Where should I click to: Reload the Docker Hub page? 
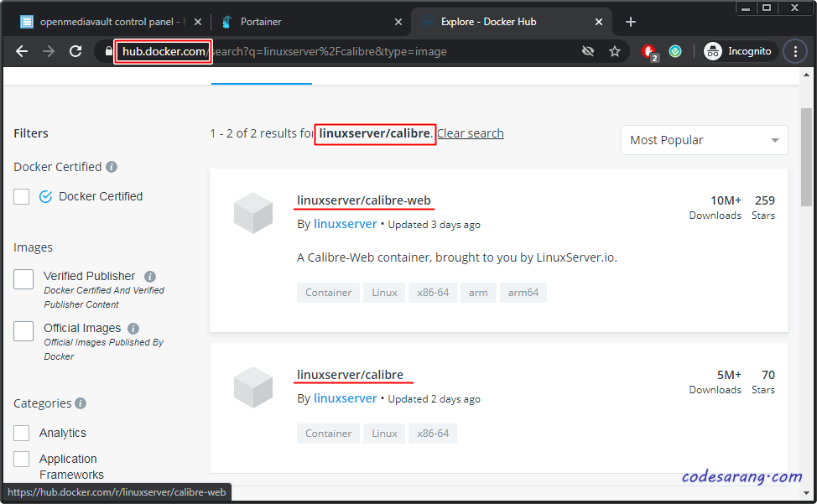tap(75, 51)
